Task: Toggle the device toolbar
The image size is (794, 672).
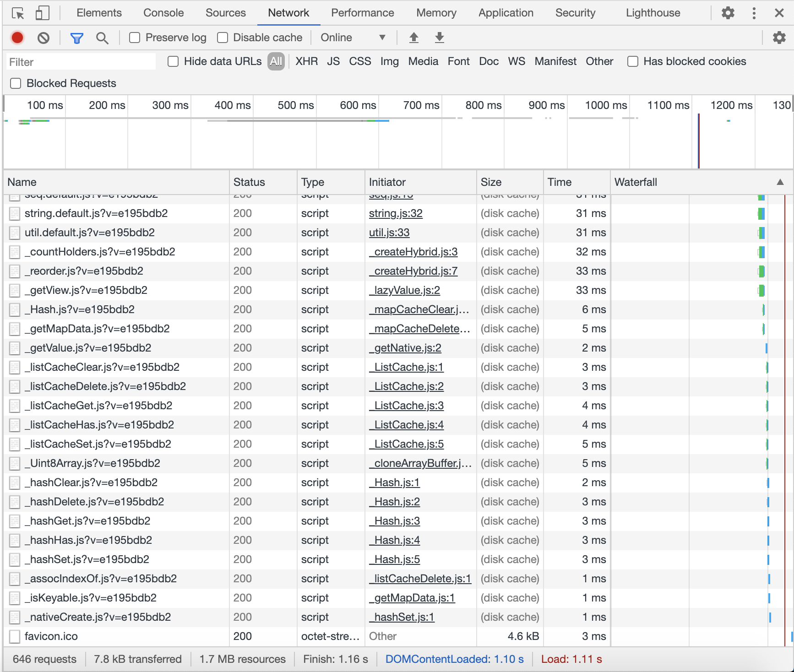Action: pyautogui.click(x=42, y=13)
